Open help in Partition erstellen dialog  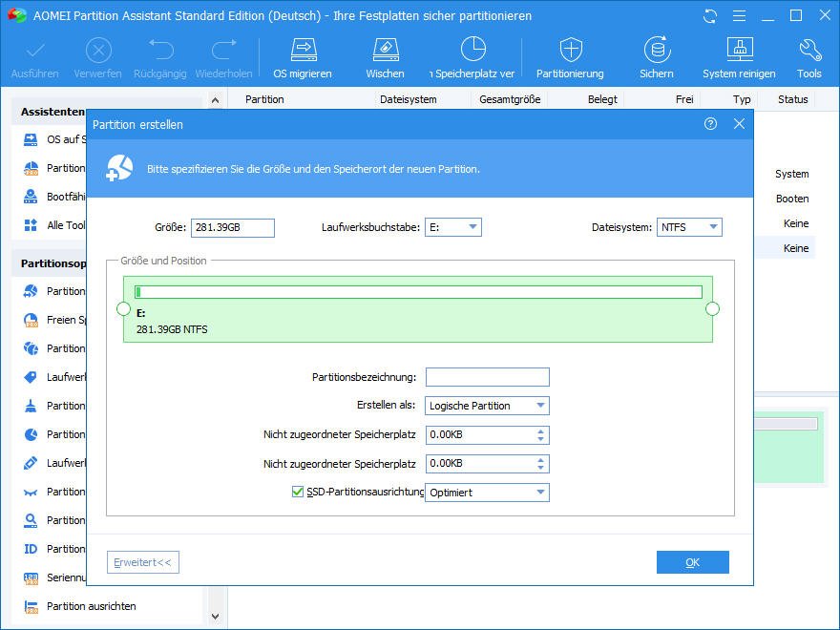(710, 124)
